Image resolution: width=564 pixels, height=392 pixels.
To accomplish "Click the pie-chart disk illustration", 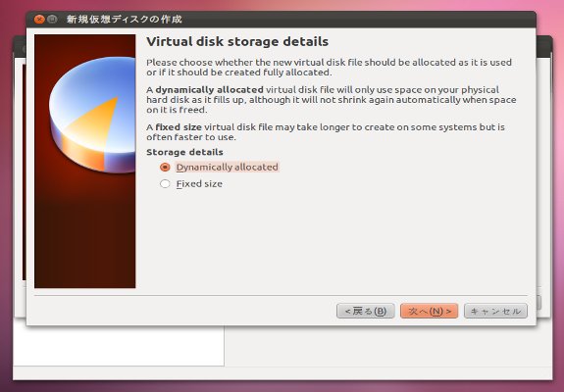I will [92, 115].
